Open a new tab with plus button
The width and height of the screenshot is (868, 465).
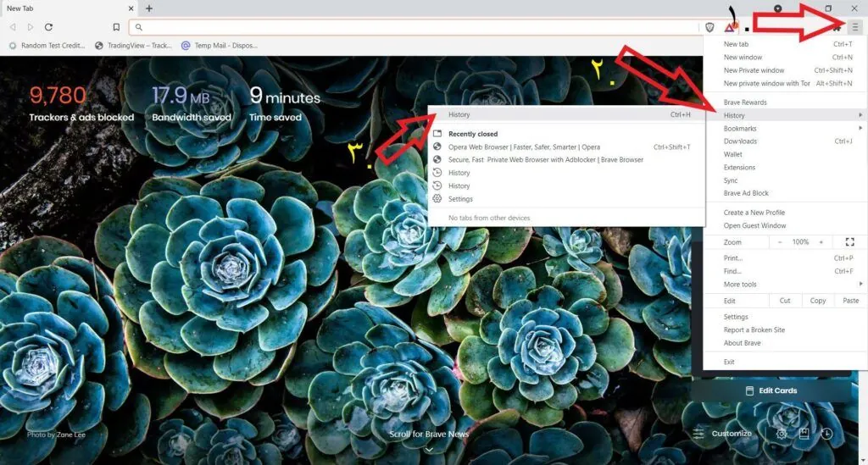(149, 8)
